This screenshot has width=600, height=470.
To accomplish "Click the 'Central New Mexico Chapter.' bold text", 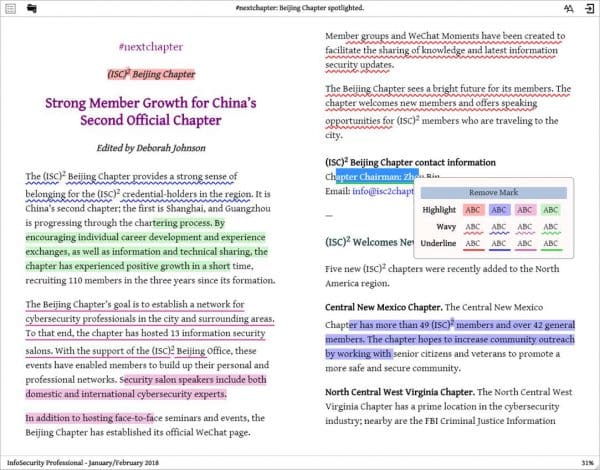I will (x=384, y=307).
